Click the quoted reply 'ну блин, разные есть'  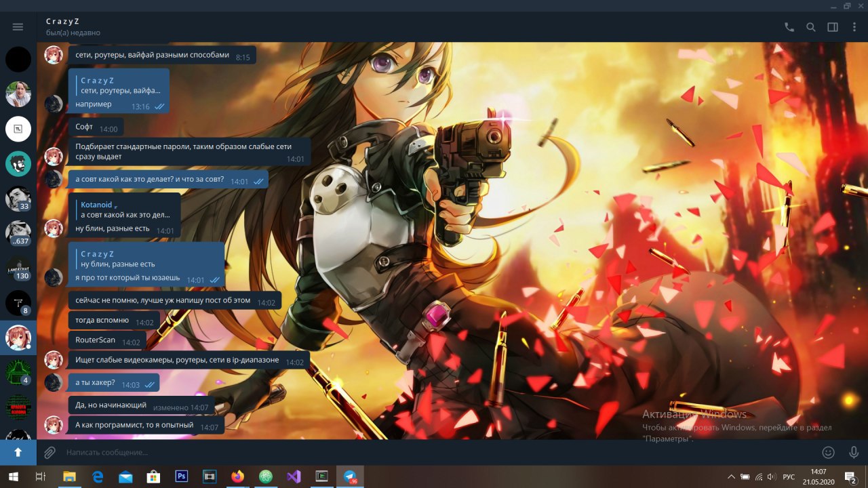(x=146, y=259)
